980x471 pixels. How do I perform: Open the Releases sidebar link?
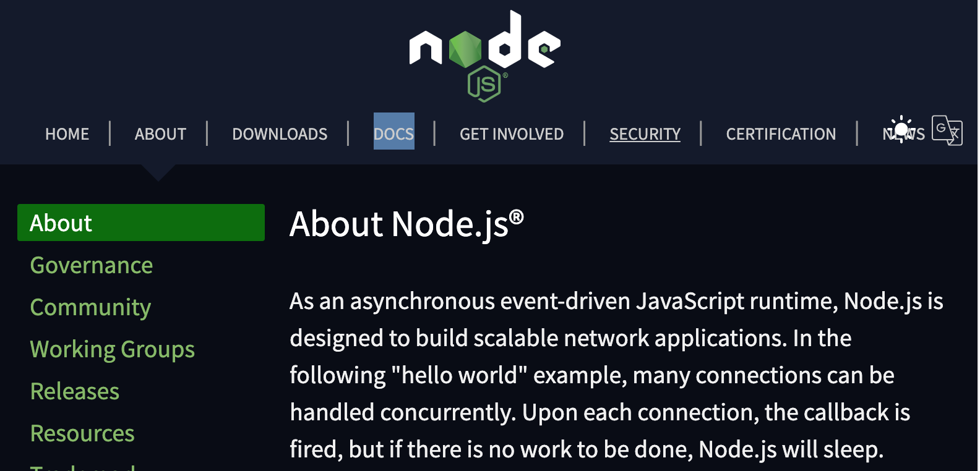coord(75,391)
